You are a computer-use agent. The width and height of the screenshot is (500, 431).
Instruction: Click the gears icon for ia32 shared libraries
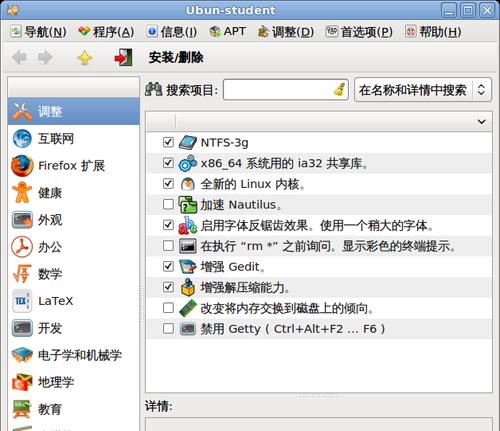tap(188, 163)
